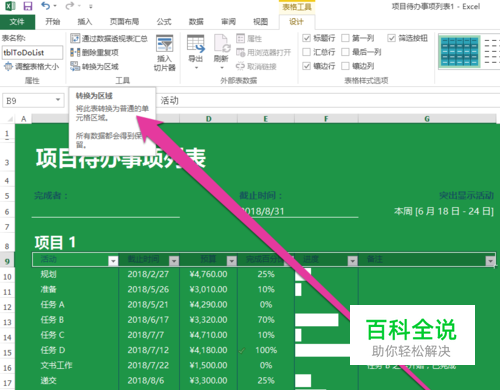
Task: Toggle the 筛选按钮 checkbox
Action: click(x=391, y=38)
